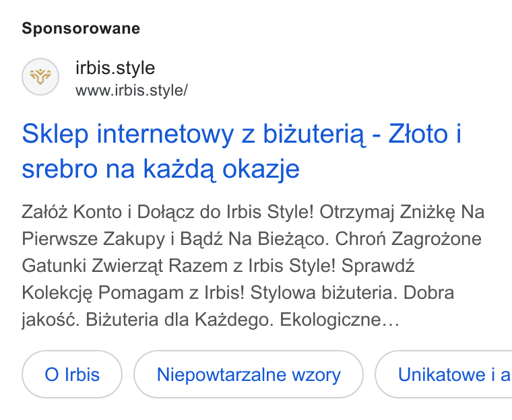
Task: Select the "O Irbis" sitelink chip
Action: pos(72,374)
